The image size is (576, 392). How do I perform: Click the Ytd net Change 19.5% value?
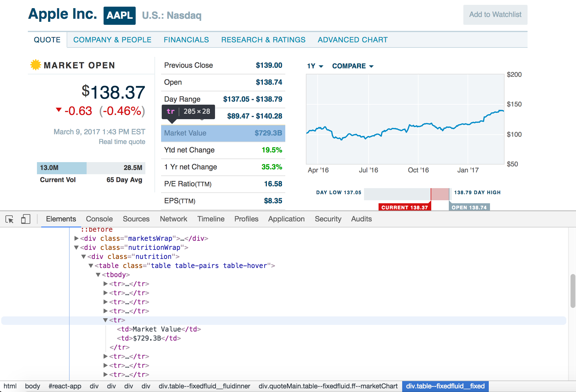coord(272,150)
